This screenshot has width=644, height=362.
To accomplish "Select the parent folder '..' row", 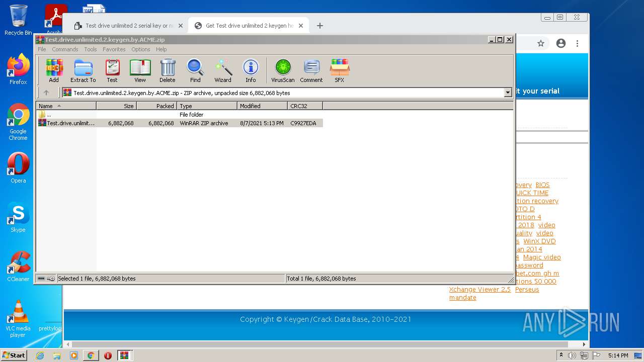I will pyautogui.click(x=180, y=115).
